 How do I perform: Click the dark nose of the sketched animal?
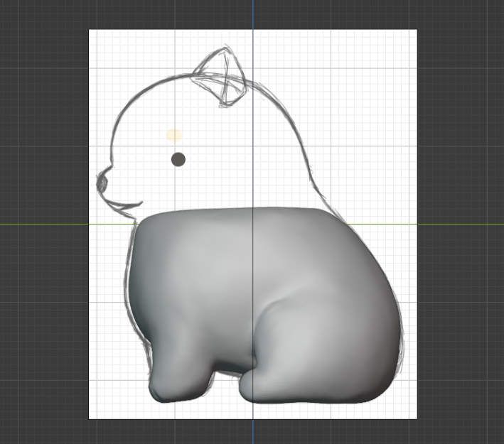pos(102,183)
